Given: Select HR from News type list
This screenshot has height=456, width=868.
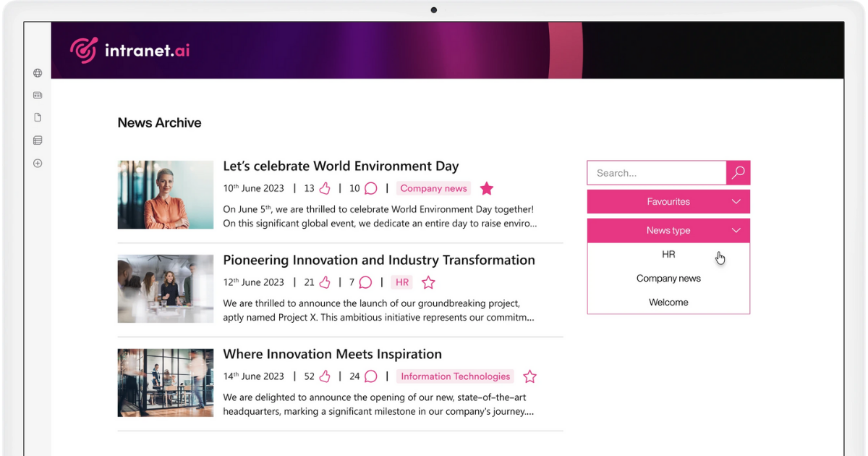Looking at the screenshot, I should [668, 255].
